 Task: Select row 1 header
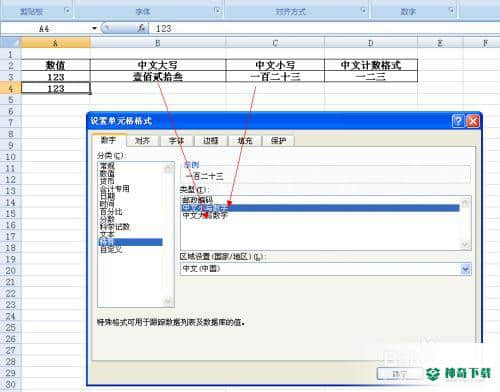point(10,54)
